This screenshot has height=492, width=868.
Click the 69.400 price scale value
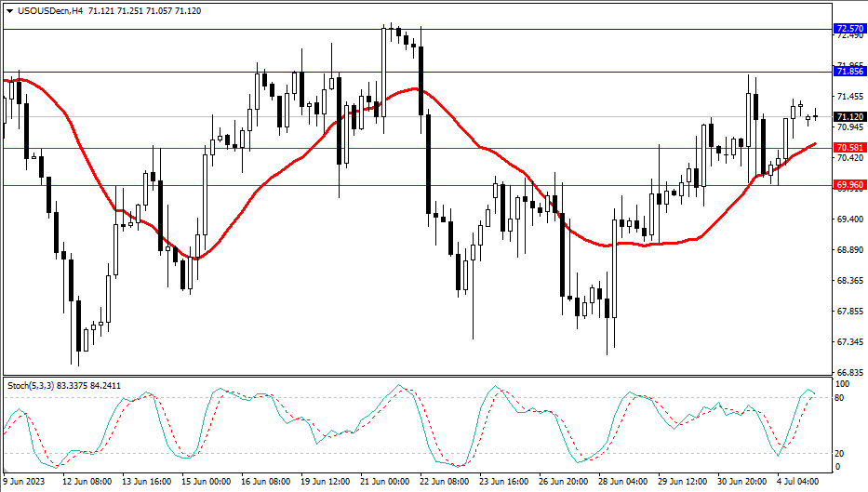[849, 219]
